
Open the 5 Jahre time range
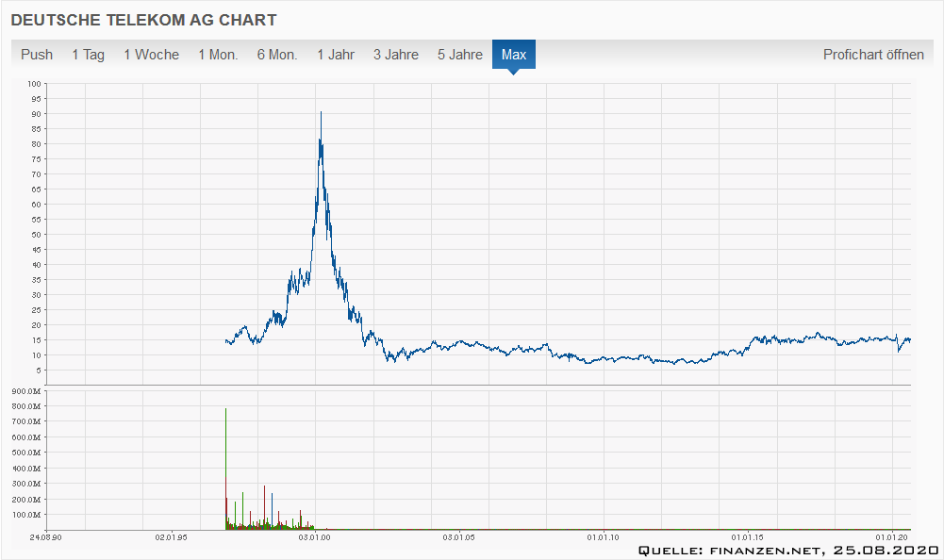click(x=459, y=55)
